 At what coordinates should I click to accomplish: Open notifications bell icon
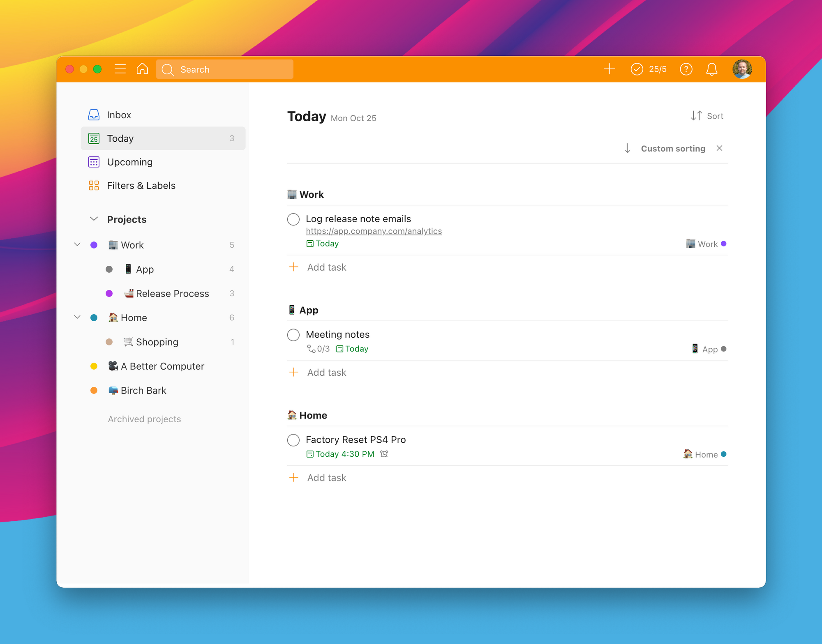711,69
